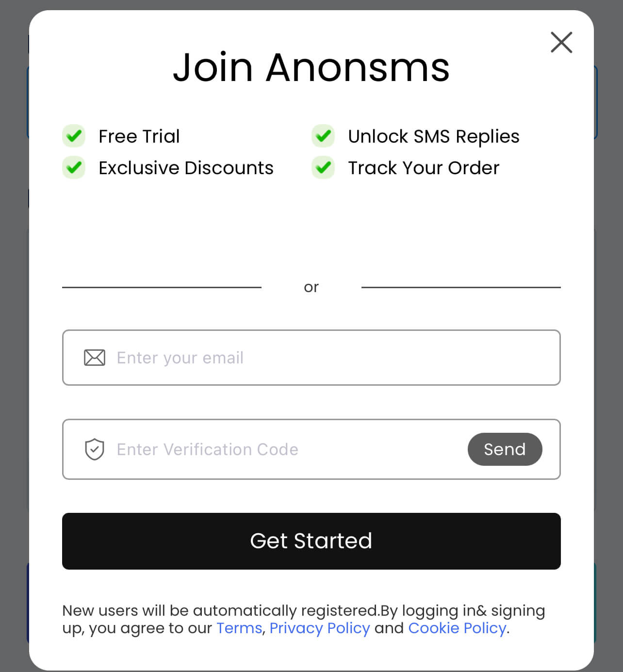Viewport: 623px width, 672px height.
Task: Click the X to dismiss the Join Anonsms dialog
Action: coord(561,43)
